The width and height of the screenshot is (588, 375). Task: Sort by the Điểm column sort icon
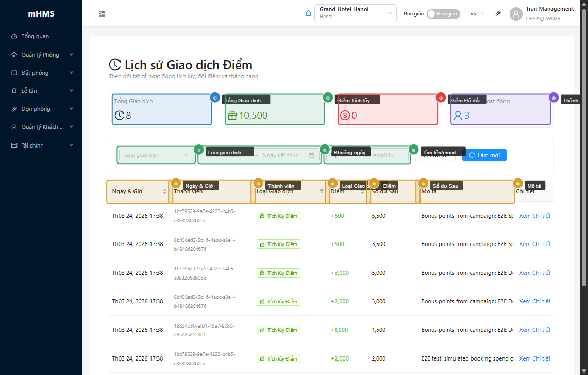point(363,192)
